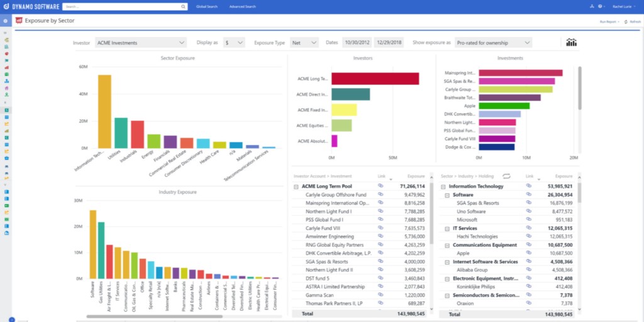
Task: Click the link icon for Amwinner Engineering
Action: coord(380,236)
